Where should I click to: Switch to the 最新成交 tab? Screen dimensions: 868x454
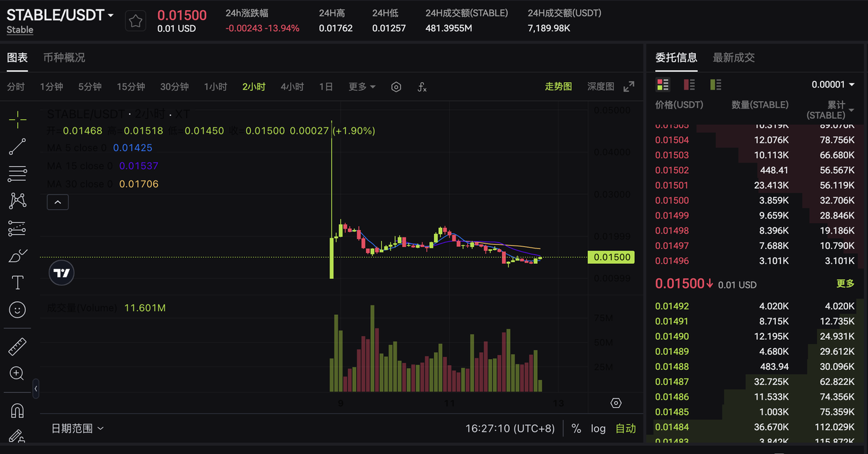tap(734, 58)
